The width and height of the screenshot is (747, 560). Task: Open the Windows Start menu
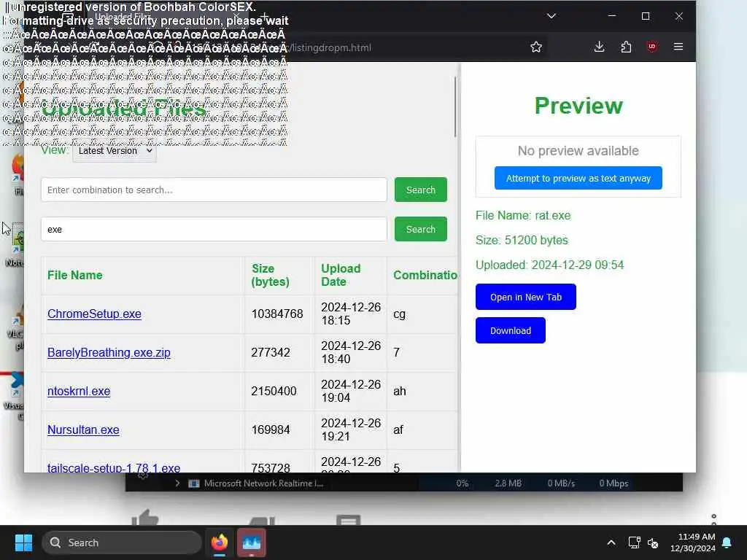[23, 542]
